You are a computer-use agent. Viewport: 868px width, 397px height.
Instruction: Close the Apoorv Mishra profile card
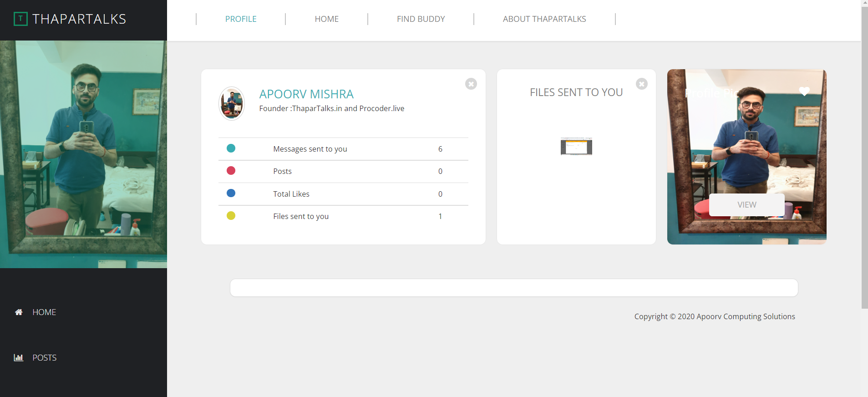[x=471, y=84]
